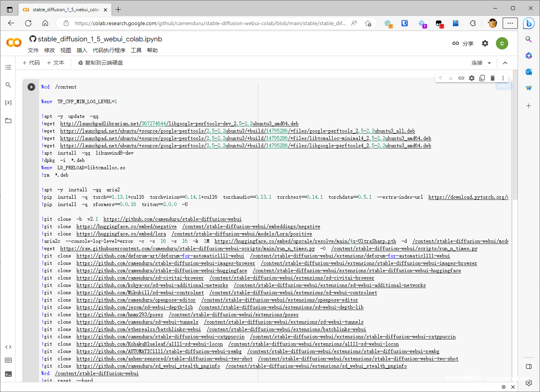The image size is (540, 392).
Task: Click the 分享 share button
Action: [463, 43]
